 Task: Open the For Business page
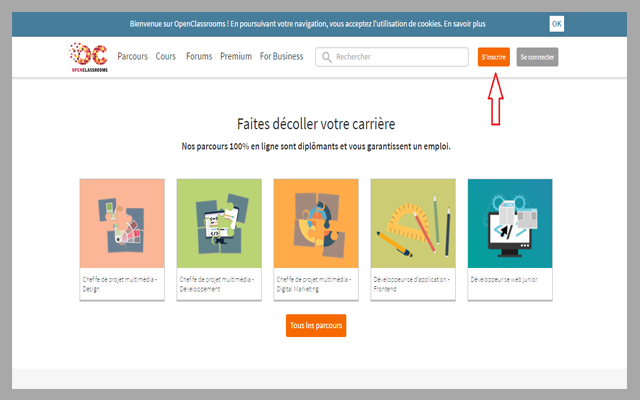point(282,57)
